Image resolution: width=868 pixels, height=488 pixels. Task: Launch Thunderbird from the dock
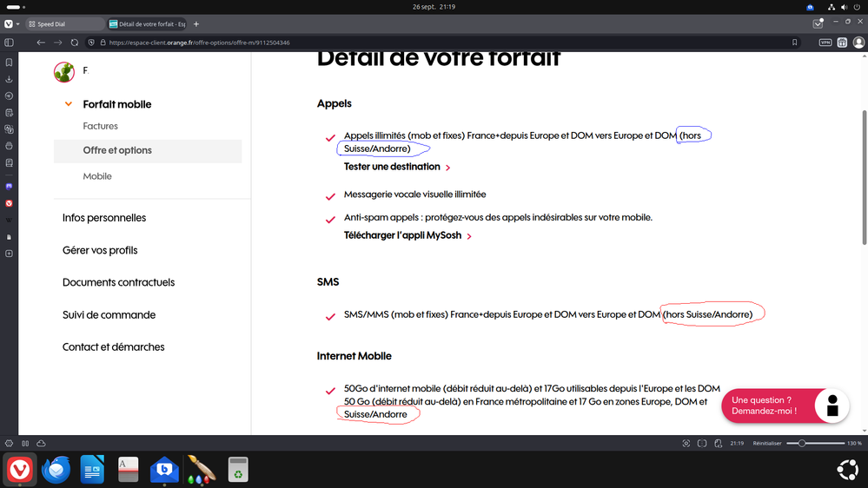click(56, 470)
